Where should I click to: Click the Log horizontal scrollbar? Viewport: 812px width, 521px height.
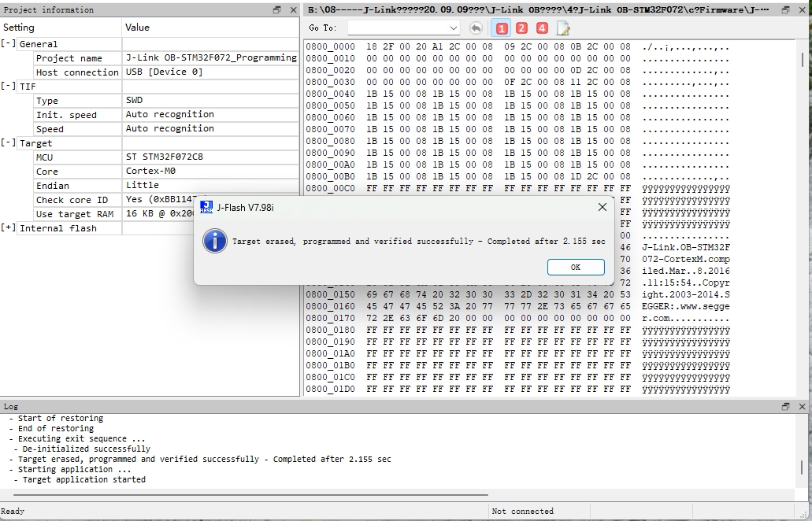pyautogui.click(x=250, y=495)
